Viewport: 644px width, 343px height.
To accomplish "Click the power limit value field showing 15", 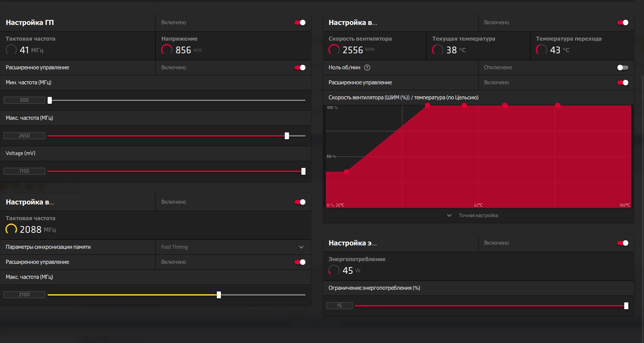I will tap(339, 305).
